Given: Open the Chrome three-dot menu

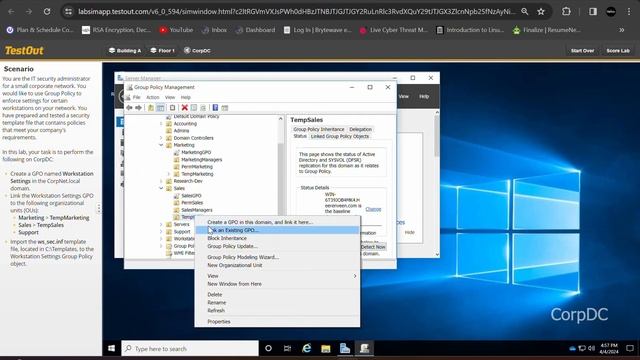Looking at the screenshot, I should [629, 11].
